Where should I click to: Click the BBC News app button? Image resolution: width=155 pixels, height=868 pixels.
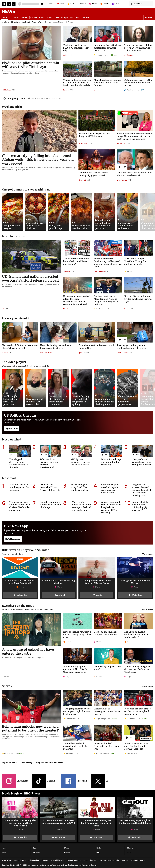click(x=13, y=539)
